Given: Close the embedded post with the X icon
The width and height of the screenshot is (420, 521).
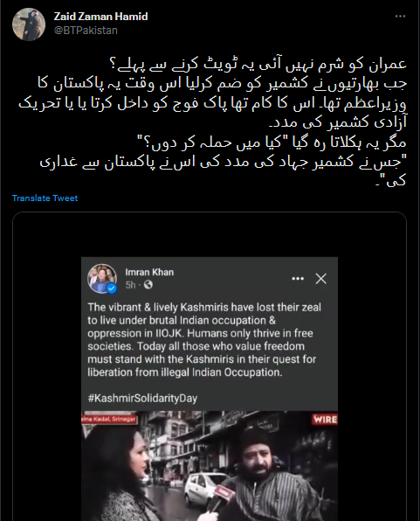Looking at the screenshot, I should 320,279.
